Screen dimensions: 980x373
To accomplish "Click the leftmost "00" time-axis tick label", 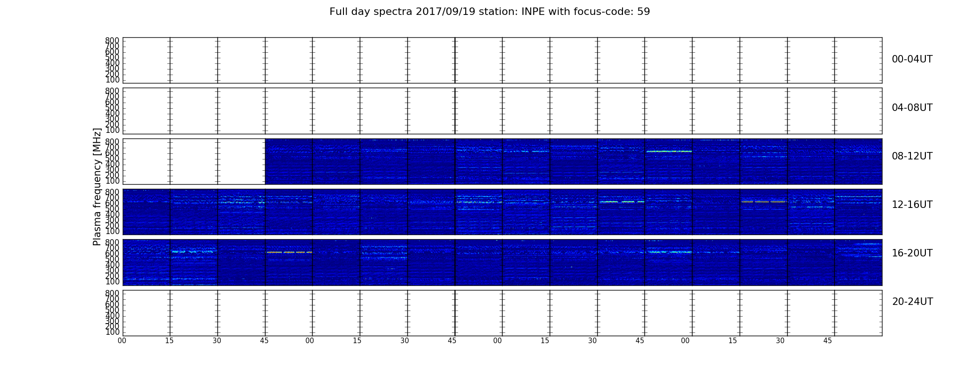I will tap(122, 341).
